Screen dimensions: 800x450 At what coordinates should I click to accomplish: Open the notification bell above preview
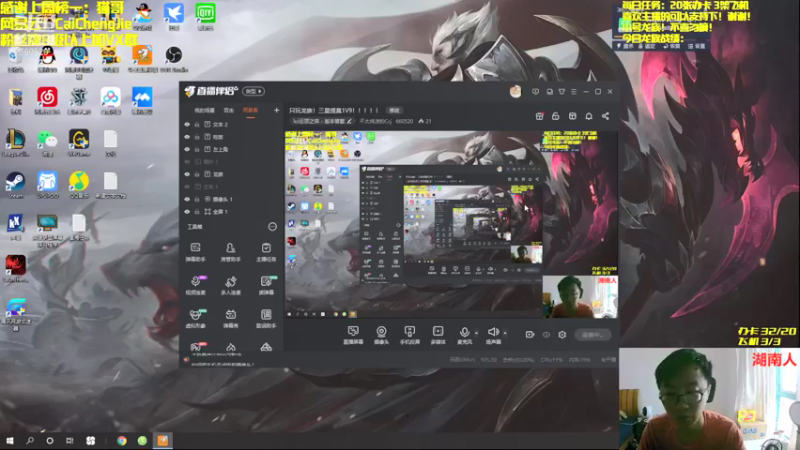click(589, 116)
